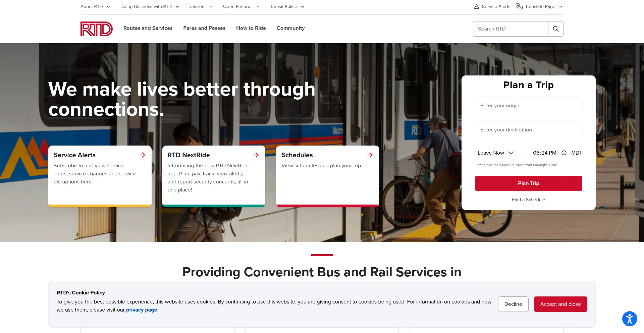Click the MDT timezone label
The width and height of the screenshot is (644, 333).
[577, 153]
